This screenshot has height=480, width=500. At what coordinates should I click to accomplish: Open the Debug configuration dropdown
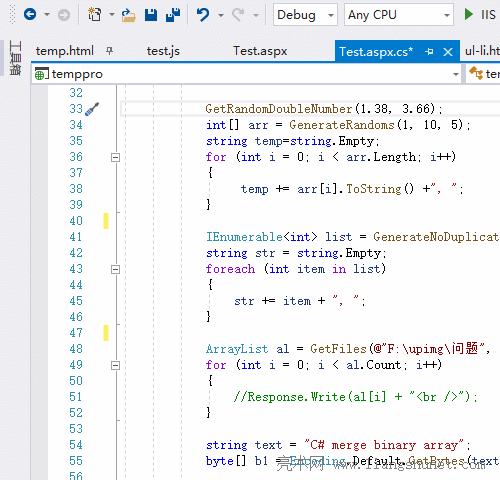pos(305,15)
